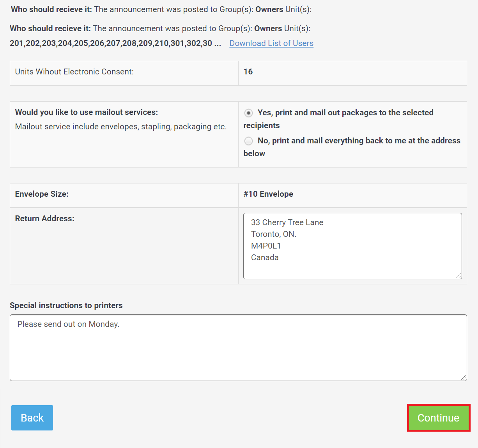Click the mailout service description text
This screenshot has height=448, width=478.
tap(121, 127)
